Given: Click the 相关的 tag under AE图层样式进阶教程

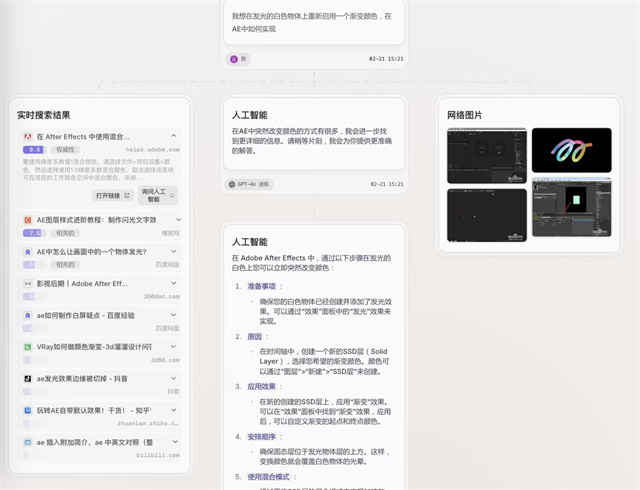Looking at the screenshot, I should pos(65,233).
